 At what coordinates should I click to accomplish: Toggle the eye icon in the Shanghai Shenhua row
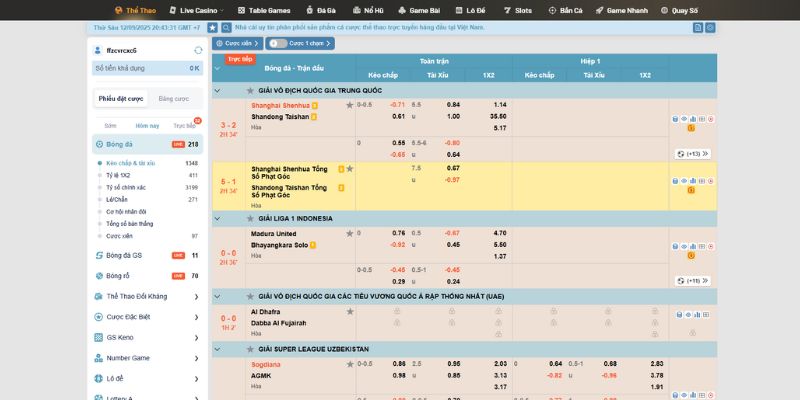(684, 119)
